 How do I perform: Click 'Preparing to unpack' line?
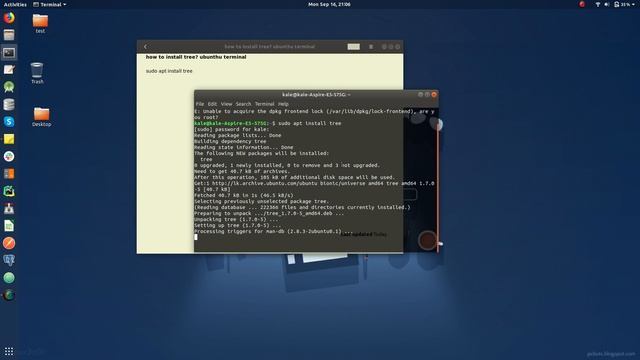269,213
